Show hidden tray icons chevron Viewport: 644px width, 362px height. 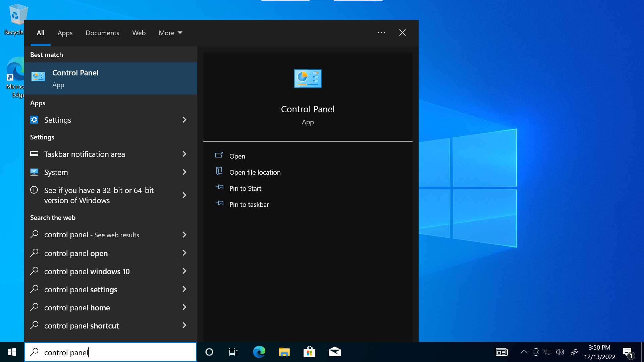click(x=524, y=352)
